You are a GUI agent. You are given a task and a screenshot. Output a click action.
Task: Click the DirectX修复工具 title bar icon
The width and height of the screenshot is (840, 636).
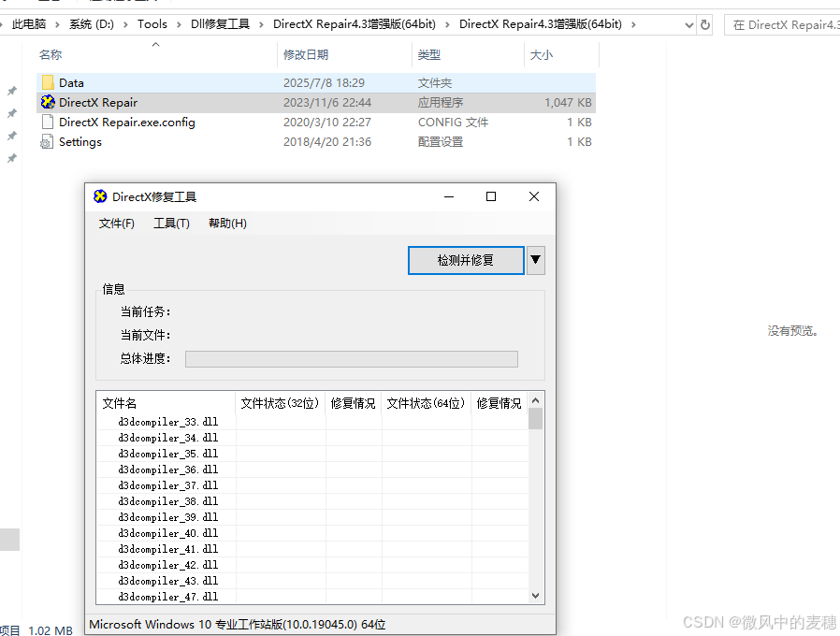point(100,196)
